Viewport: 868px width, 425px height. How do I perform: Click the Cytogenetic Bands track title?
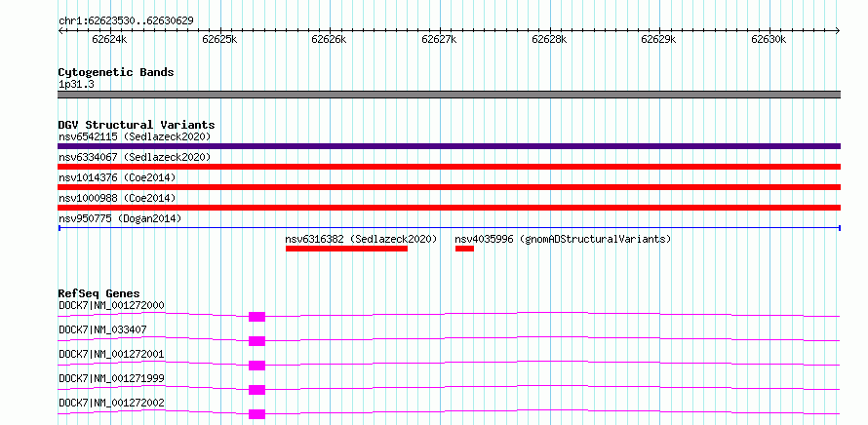(x=116, y=72)
